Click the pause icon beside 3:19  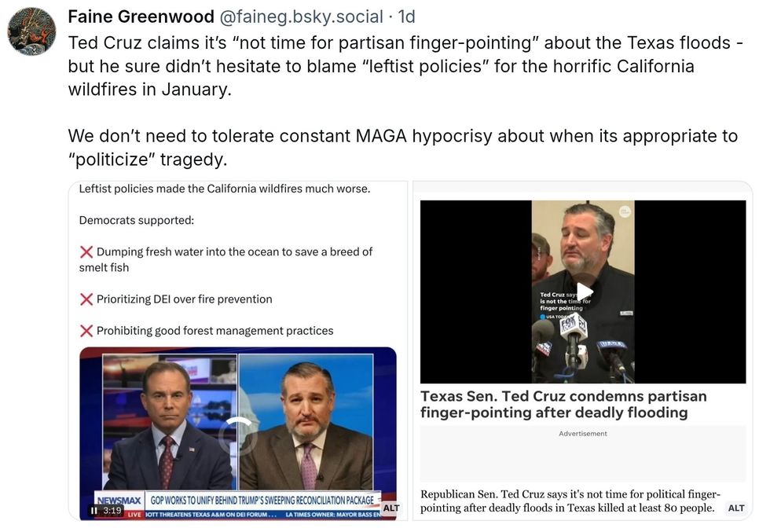[94, 511]
